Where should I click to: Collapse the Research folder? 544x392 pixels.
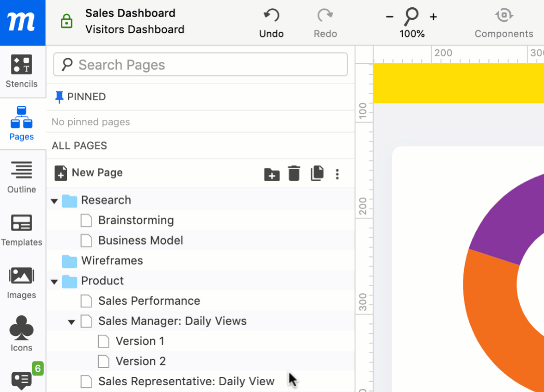point(55,201)
